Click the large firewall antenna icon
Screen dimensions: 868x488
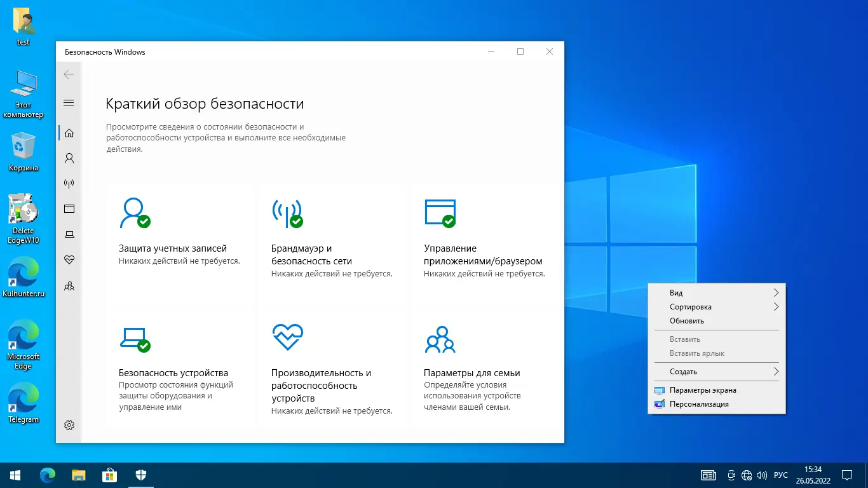click(287, 213)
